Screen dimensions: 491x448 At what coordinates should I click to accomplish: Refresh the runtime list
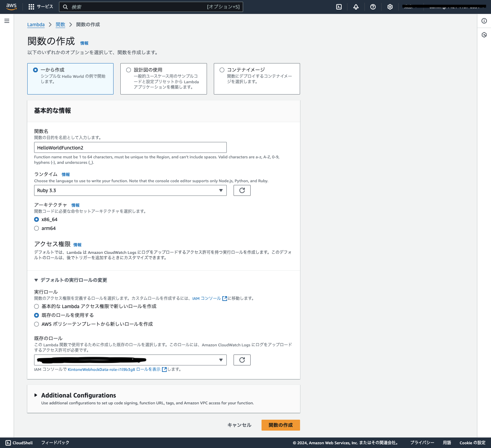pos(242,190)
